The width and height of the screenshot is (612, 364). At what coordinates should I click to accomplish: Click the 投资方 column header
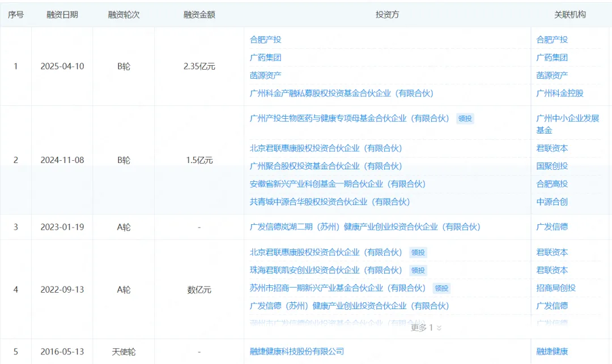point(387,15)
